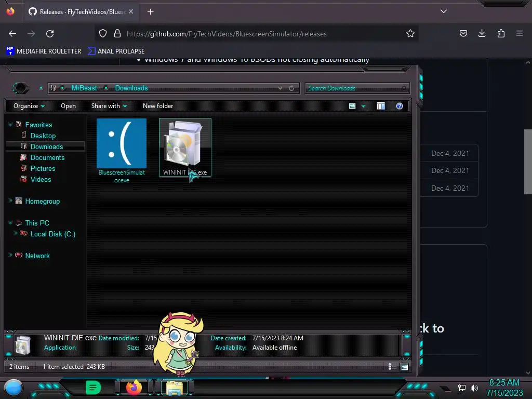Image resolution: width=532 pixels, height=399 pixels.
Task: Open the Share with menu
Action: point(109,106)
